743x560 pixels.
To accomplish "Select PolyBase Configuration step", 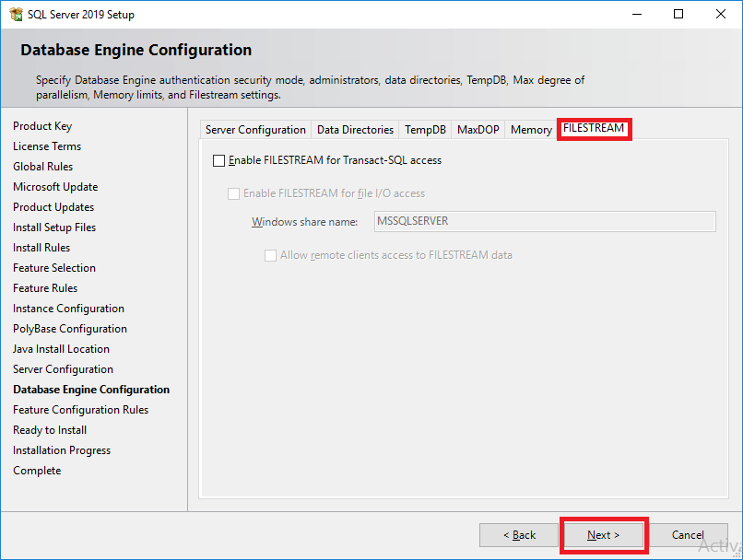I will pyautogui.click(x=70, y=329).
